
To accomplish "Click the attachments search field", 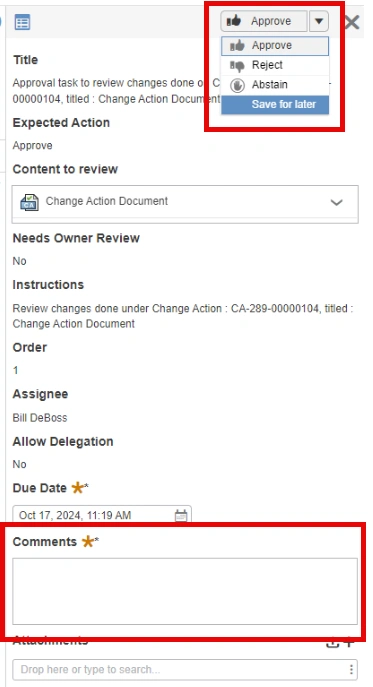I will click(x=181, y=669).
